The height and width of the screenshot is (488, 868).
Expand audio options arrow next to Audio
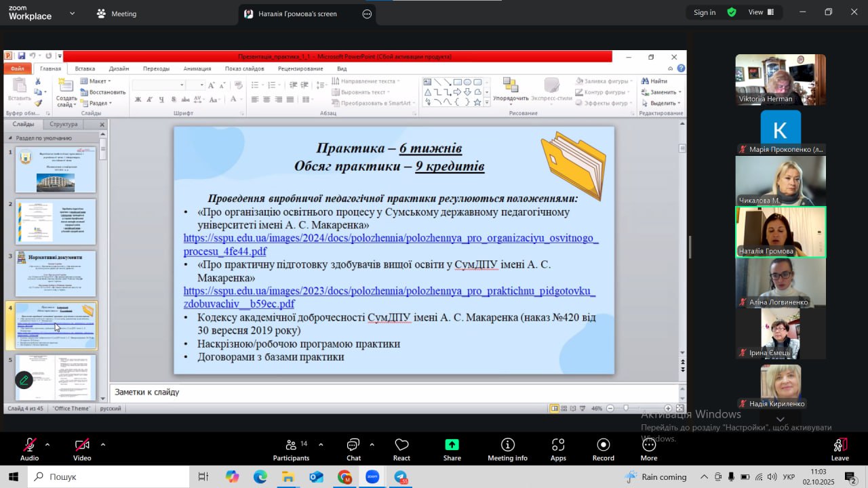[47, 445]
